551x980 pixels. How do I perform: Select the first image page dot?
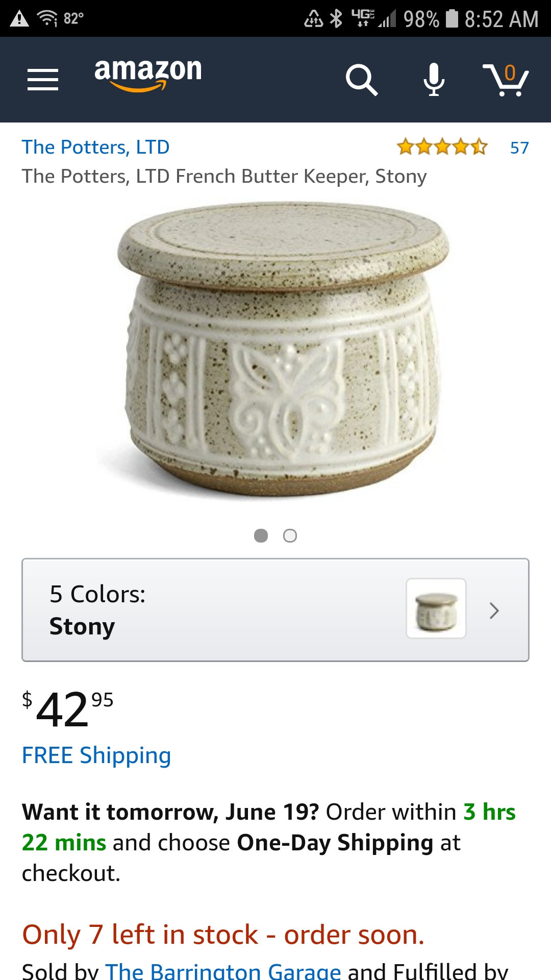click(x=261, y=535)
